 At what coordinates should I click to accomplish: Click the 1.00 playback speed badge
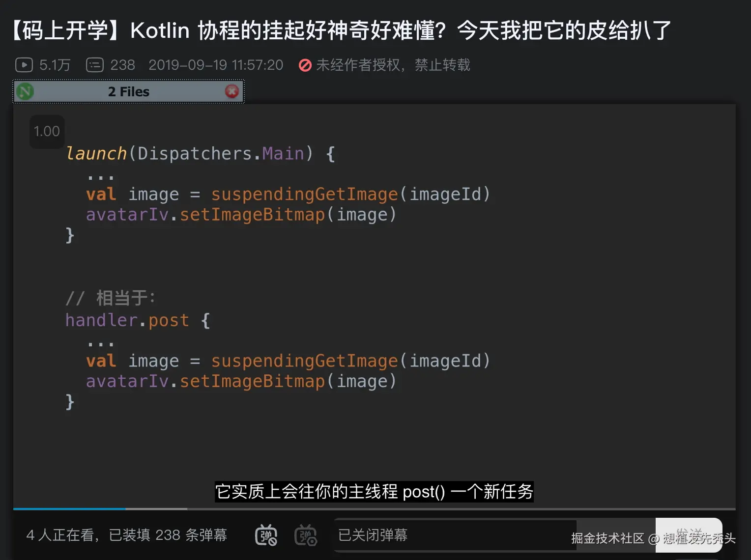click(47, 131)
